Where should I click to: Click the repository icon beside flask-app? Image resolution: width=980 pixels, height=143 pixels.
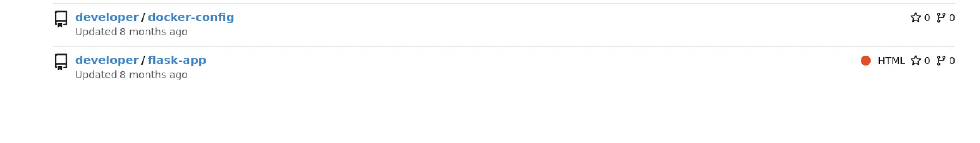[61, 62]
